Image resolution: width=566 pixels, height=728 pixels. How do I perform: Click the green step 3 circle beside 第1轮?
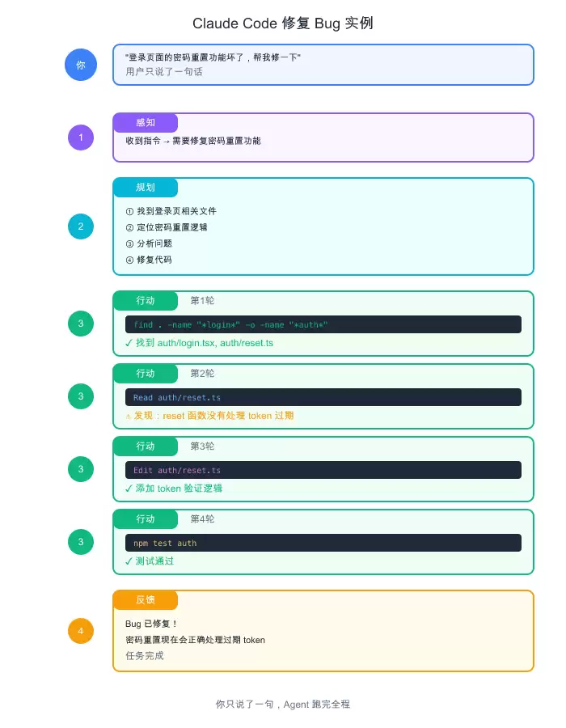81,324
